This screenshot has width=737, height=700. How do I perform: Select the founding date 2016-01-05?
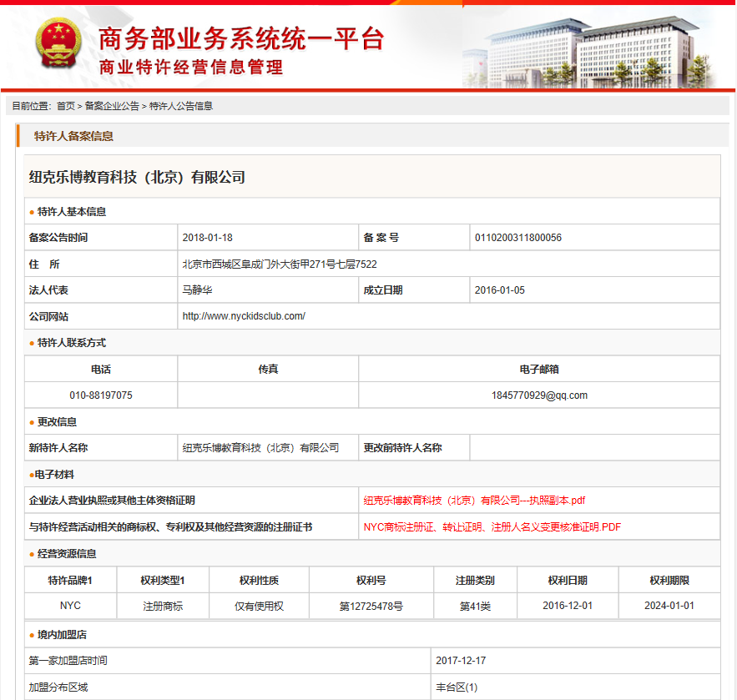[500, 290]
